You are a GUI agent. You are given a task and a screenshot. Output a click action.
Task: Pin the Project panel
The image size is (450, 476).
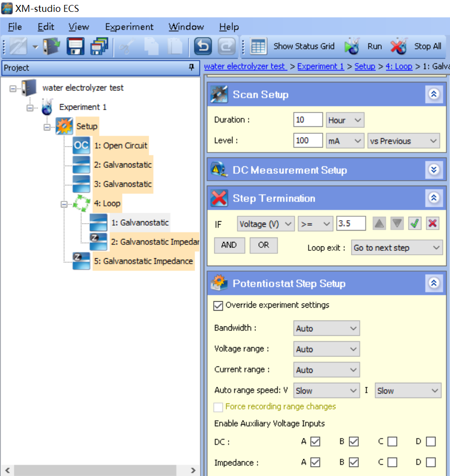click(x=191, y=67)
